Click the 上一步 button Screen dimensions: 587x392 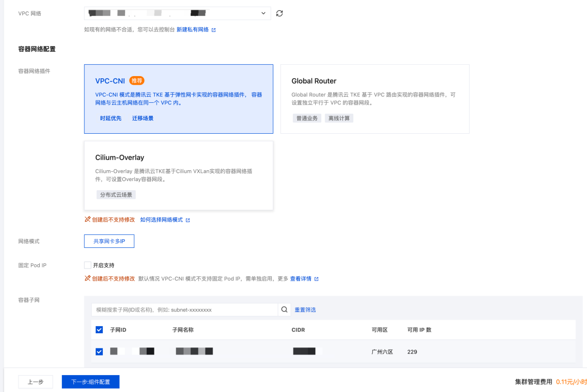pyautogui.click(x=35, y=382)
